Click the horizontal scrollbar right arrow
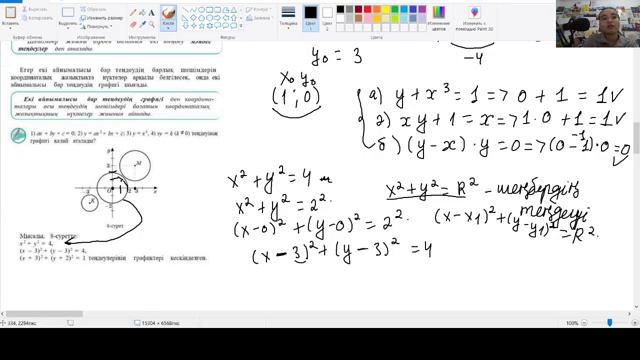640x360 pixels. tap(629, 314)
